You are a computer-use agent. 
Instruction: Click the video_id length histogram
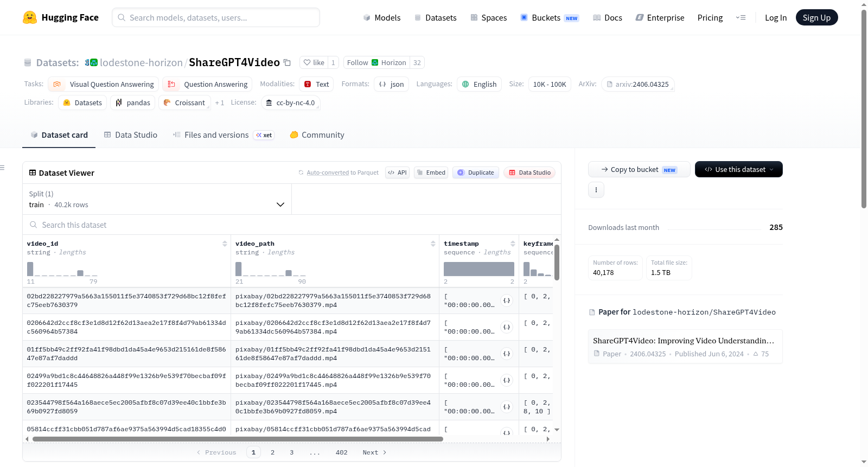coord(62,269)
